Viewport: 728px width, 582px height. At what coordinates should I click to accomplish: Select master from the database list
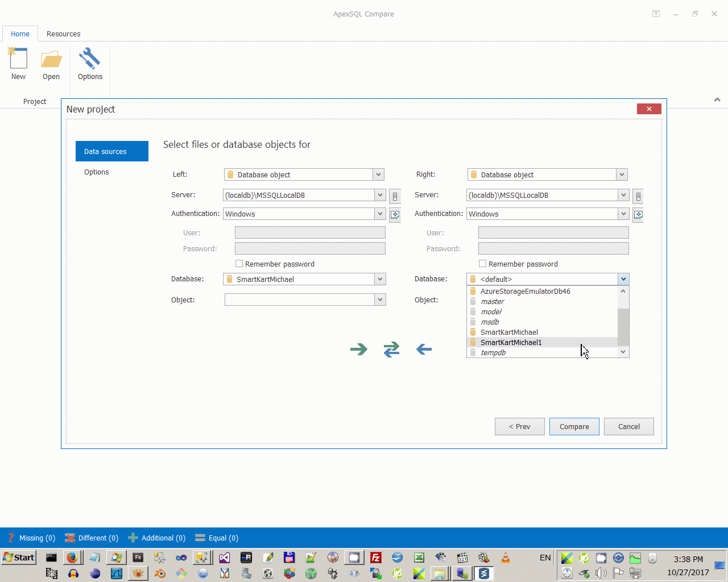(542, 301)
